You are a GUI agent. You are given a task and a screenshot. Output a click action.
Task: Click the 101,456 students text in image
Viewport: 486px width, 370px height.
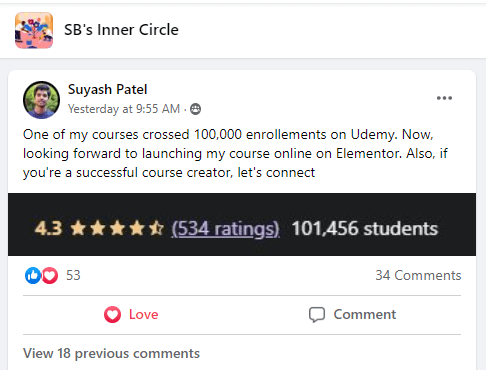click(365, 229)
